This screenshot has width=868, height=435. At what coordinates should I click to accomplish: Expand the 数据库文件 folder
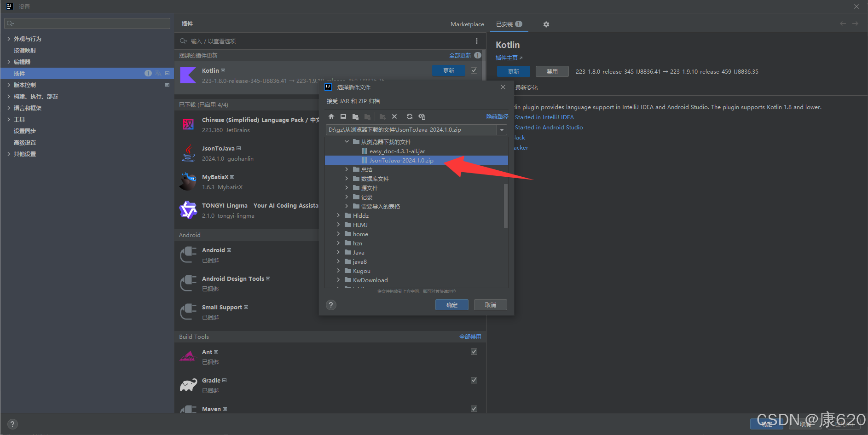[347, 179]
